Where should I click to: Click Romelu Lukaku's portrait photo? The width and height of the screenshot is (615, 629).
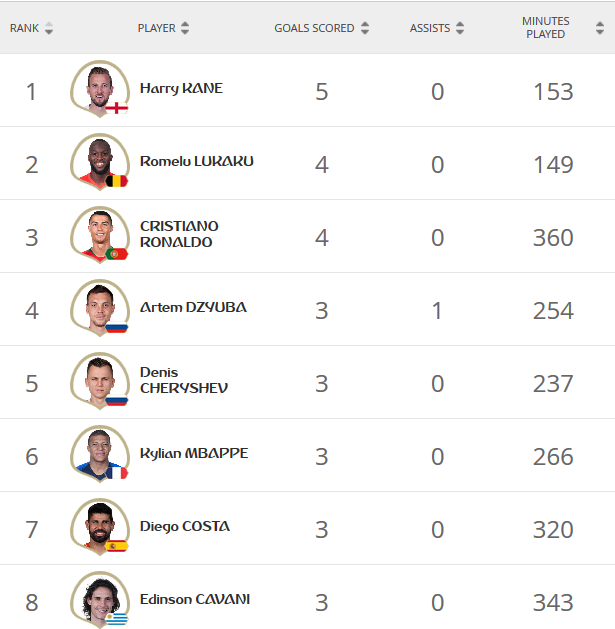click(100, 162)
